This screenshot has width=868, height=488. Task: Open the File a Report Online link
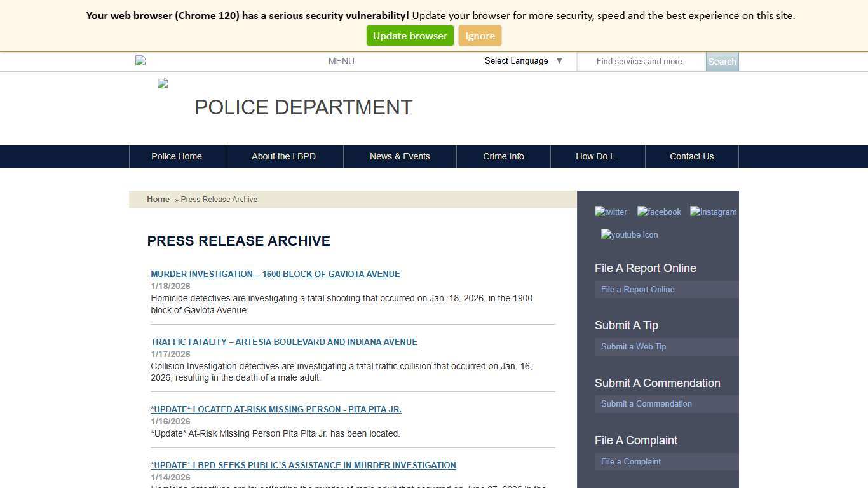[x=637, y=289]
